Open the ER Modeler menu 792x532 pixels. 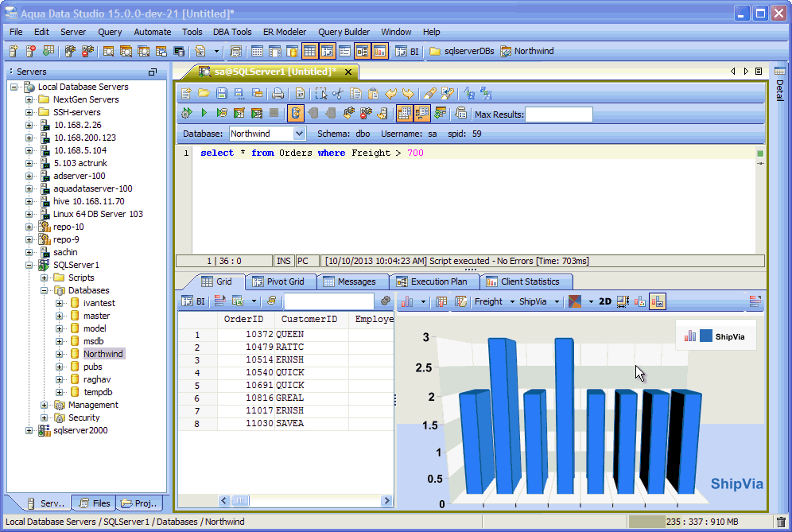click(x=285, y=32)
